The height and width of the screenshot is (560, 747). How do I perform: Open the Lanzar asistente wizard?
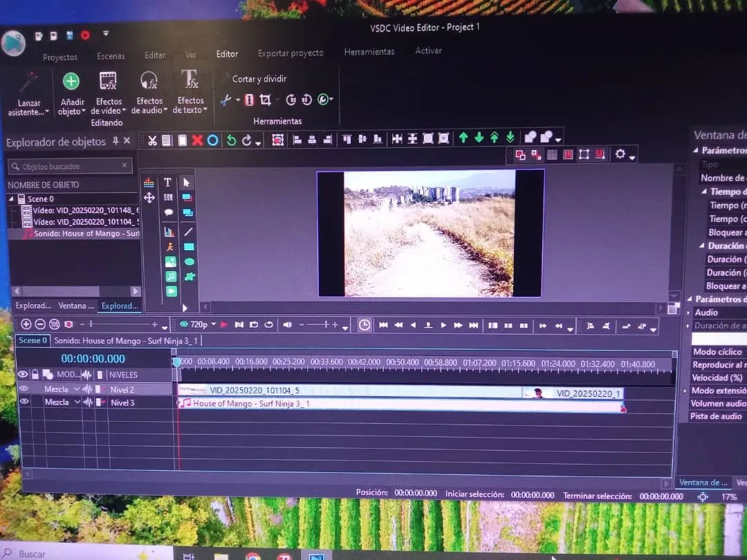pyautogui.click(x=28, y=95)
